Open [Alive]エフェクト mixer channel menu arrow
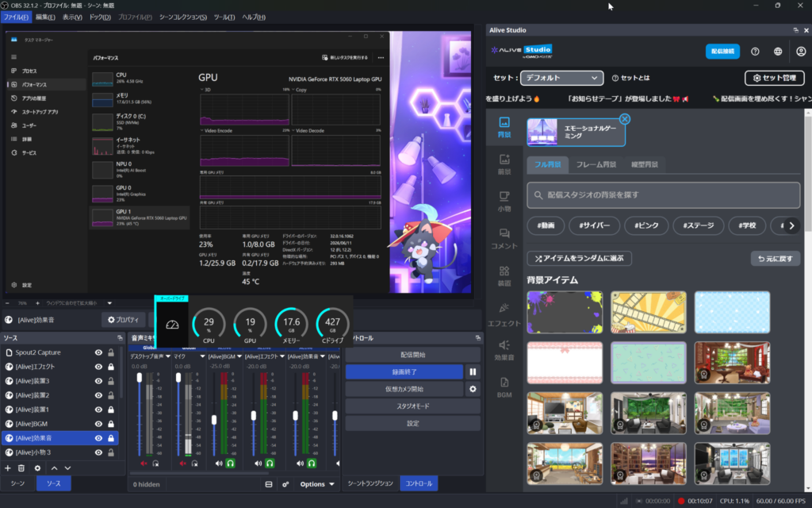Viewport: 812px width, 508px height. (282, 356)
